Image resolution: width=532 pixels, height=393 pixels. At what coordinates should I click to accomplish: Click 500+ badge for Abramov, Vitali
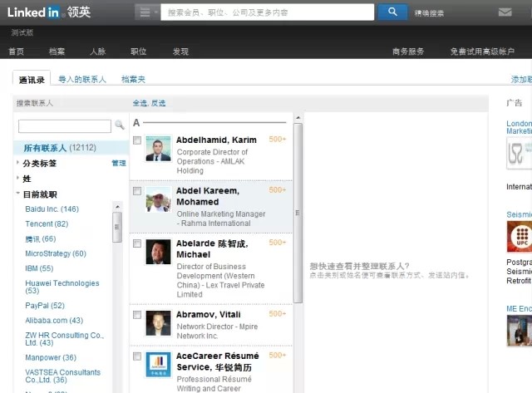pyautogui.click(x=277, y=314)
